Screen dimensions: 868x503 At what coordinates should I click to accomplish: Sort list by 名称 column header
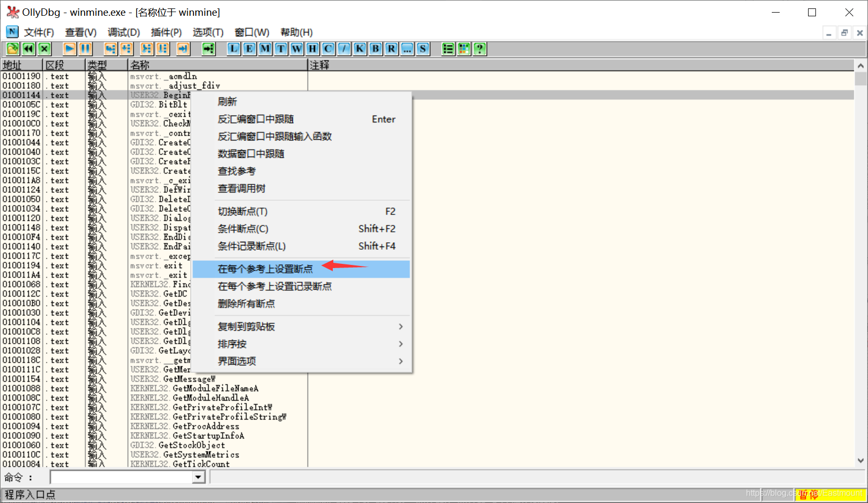[218, 65]
